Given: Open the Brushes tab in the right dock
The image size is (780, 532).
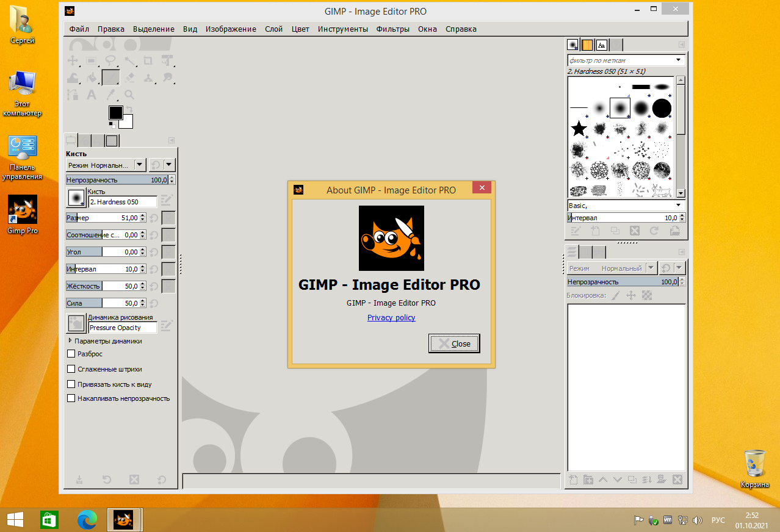Looking at the screenshot, I should [x=572, y=45].
